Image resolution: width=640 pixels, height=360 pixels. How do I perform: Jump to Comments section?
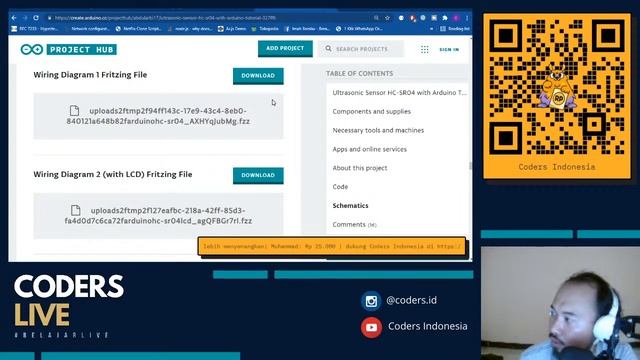(354, 224)
